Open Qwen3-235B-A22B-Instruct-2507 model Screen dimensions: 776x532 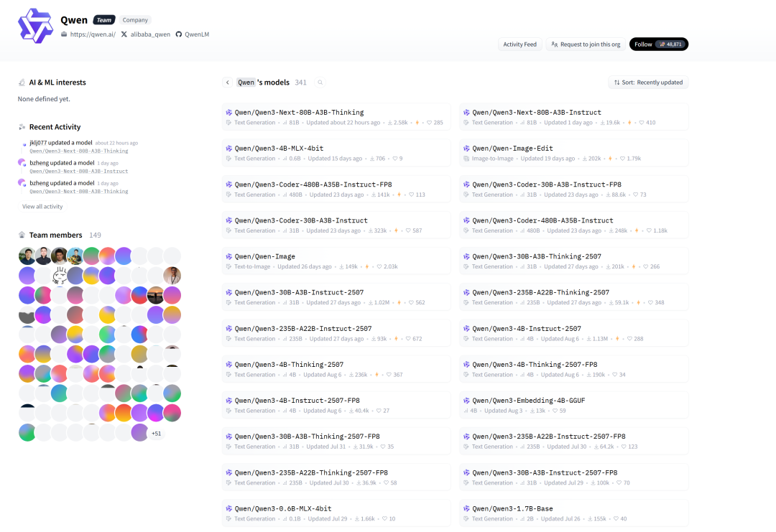(336, 332)
